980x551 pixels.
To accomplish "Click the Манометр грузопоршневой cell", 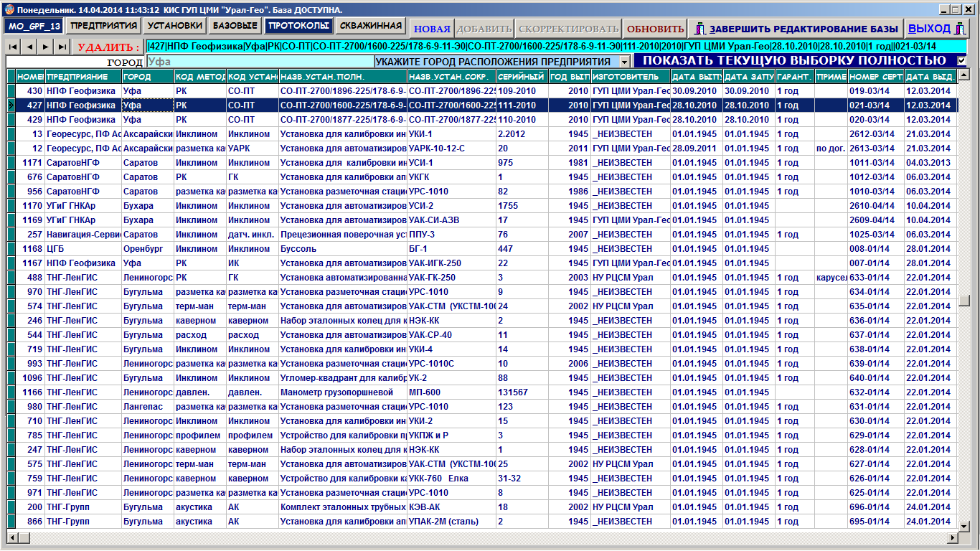I will (343, 392).
